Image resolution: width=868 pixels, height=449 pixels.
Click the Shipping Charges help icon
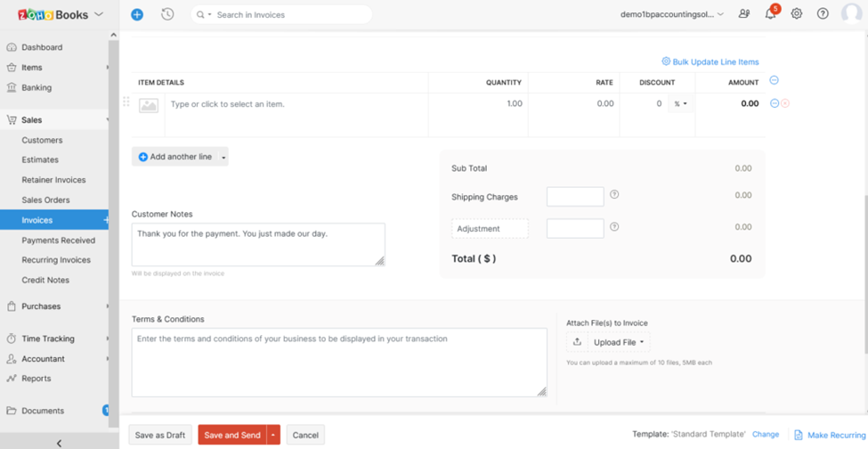click(614, 195)
